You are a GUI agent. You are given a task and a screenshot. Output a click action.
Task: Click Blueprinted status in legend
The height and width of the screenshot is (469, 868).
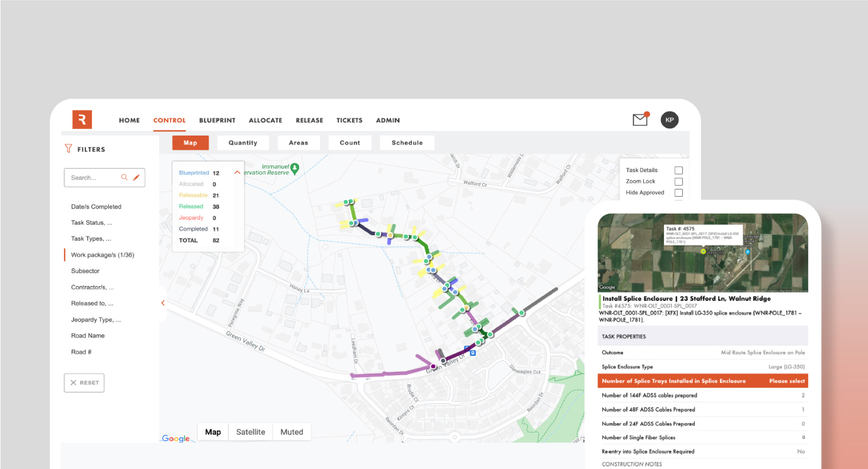pyautogui.click(x=194, y=173)
